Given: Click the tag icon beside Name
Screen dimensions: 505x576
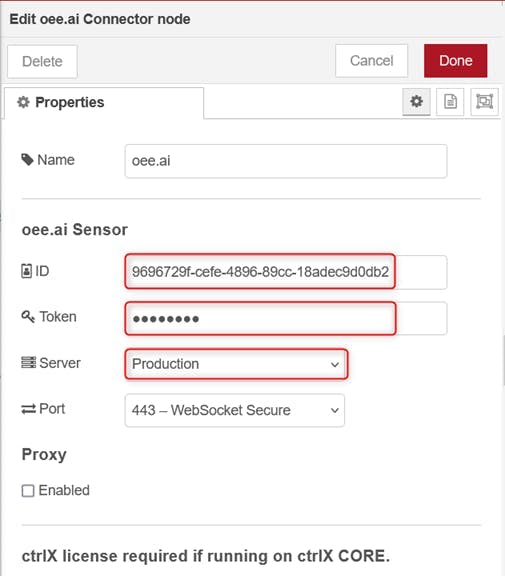Looking at the screenshot, I should tap(28, 160).
